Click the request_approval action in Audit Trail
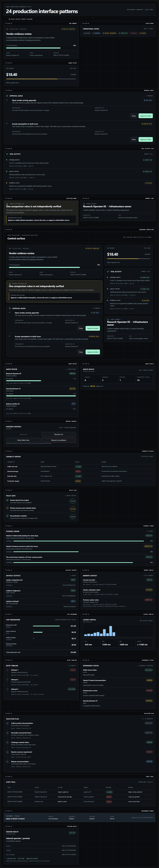This screenshot has height=868, width=159. (x=63, y=792)
